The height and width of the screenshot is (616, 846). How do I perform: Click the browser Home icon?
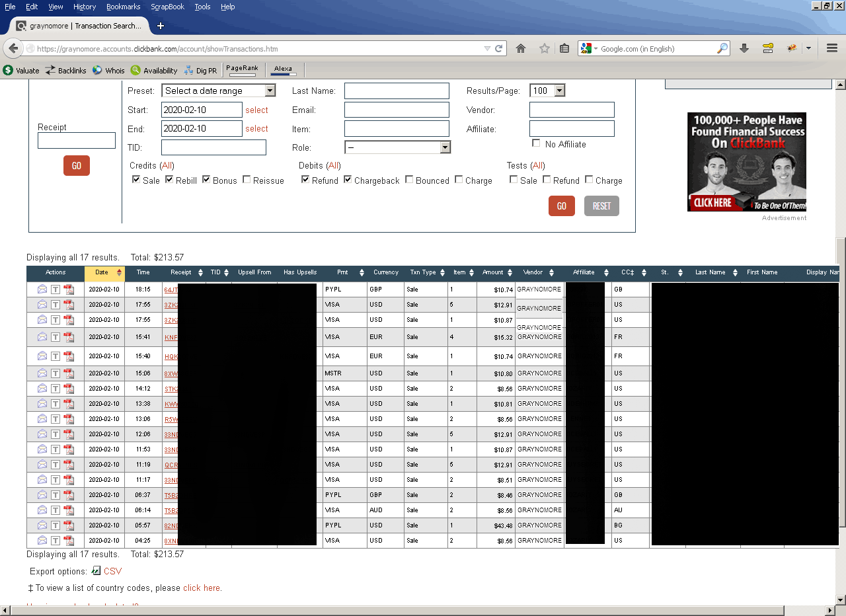point(521,48)
